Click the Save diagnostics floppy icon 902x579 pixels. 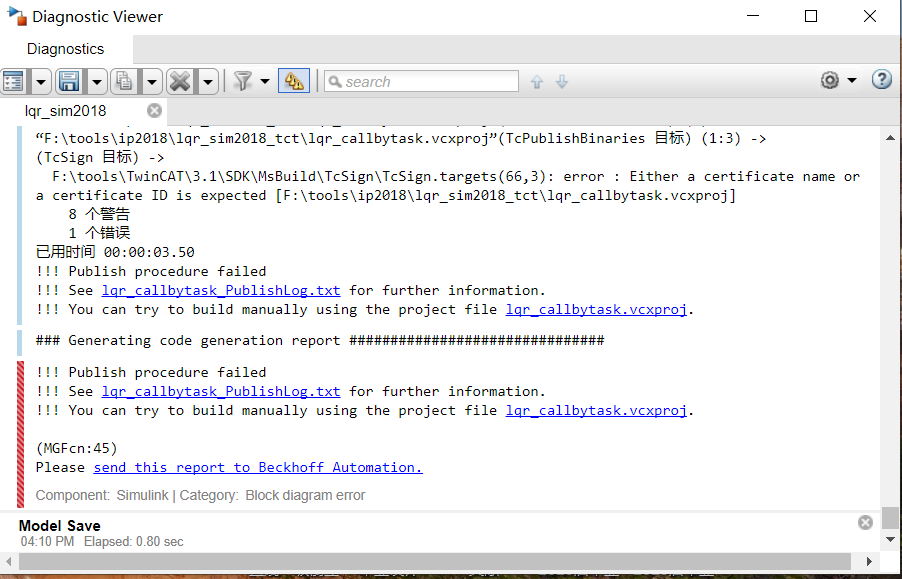point(70,81)
